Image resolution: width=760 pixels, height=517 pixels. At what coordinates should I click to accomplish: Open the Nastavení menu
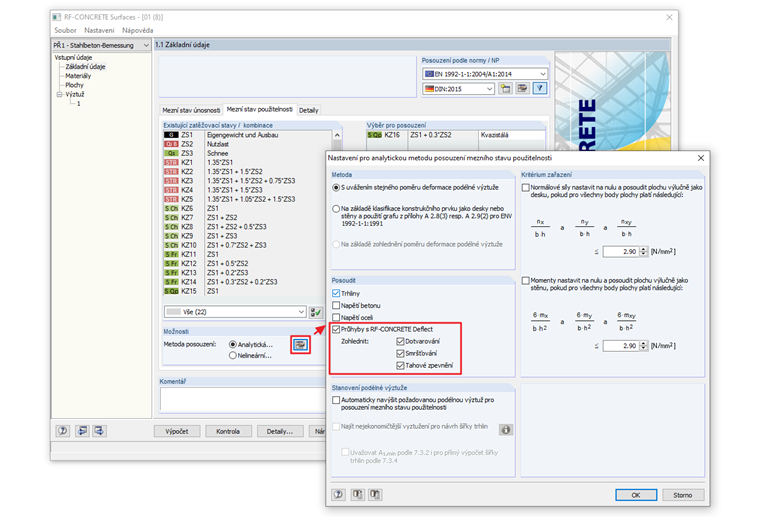pyautogui.click(x=99, y=31)
